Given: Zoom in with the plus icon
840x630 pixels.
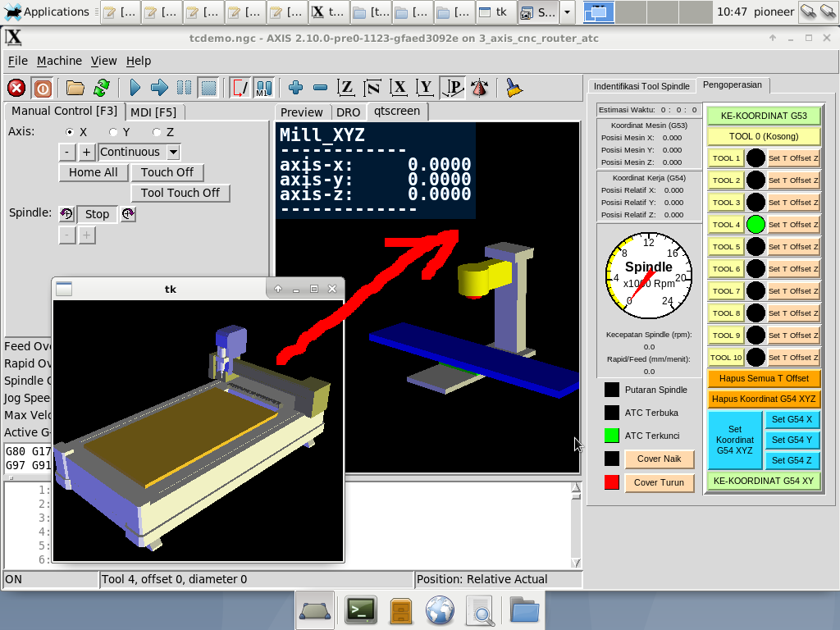Looking at the screenshot, I should click(x=296, y=88).
